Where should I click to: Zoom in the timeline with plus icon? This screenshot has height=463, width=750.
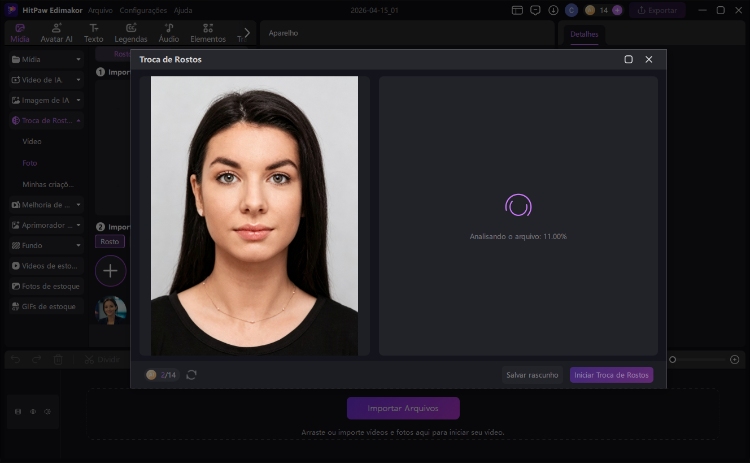[x=735, y=360]
